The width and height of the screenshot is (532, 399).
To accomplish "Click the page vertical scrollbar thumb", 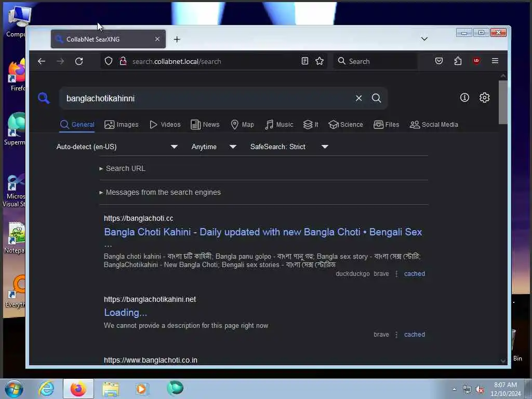I will [x=503, y=102].
